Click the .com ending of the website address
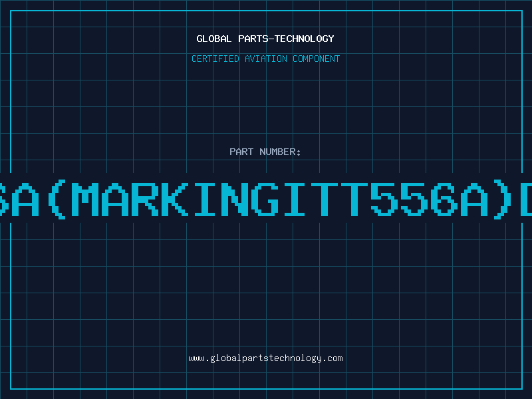Viewport: 532px width, 399px height. tap(332, 358)
